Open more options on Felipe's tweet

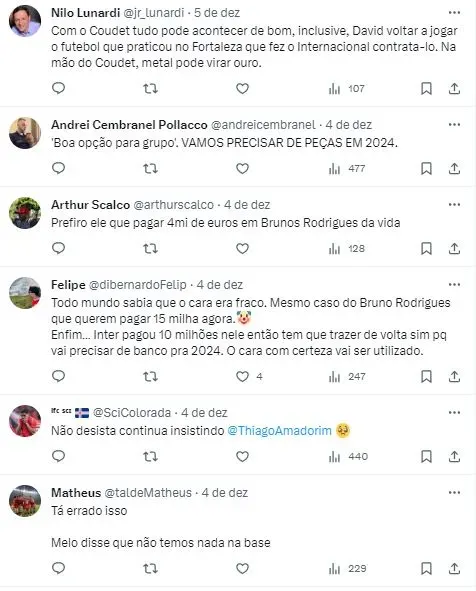click(455, 285)
